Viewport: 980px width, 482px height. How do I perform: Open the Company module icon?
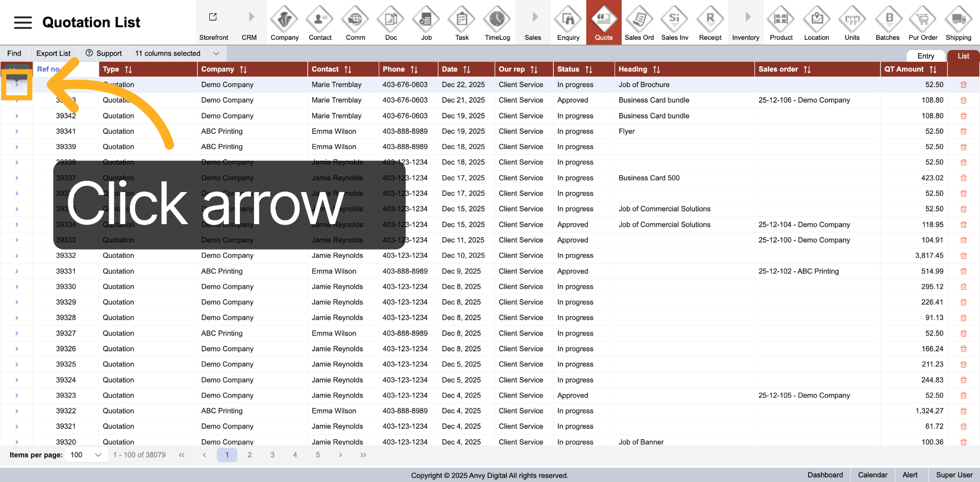pos(284,20)
